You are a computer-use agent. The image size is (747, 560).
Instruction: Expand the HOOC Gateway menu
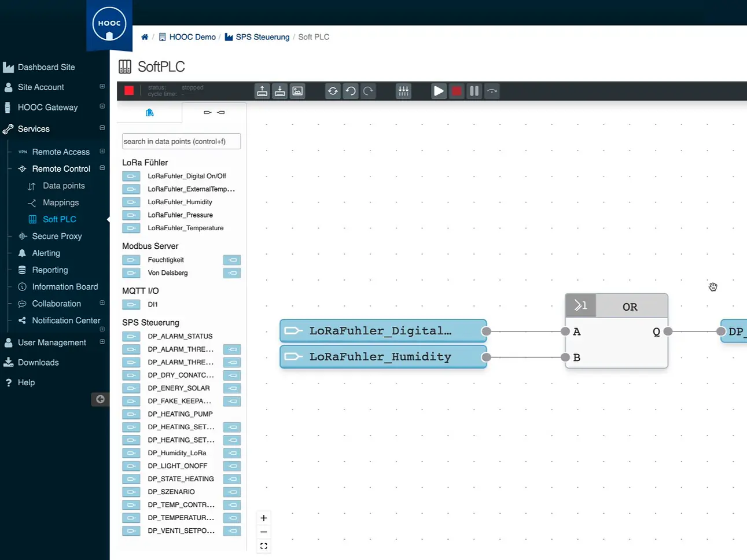pos(102,106)
